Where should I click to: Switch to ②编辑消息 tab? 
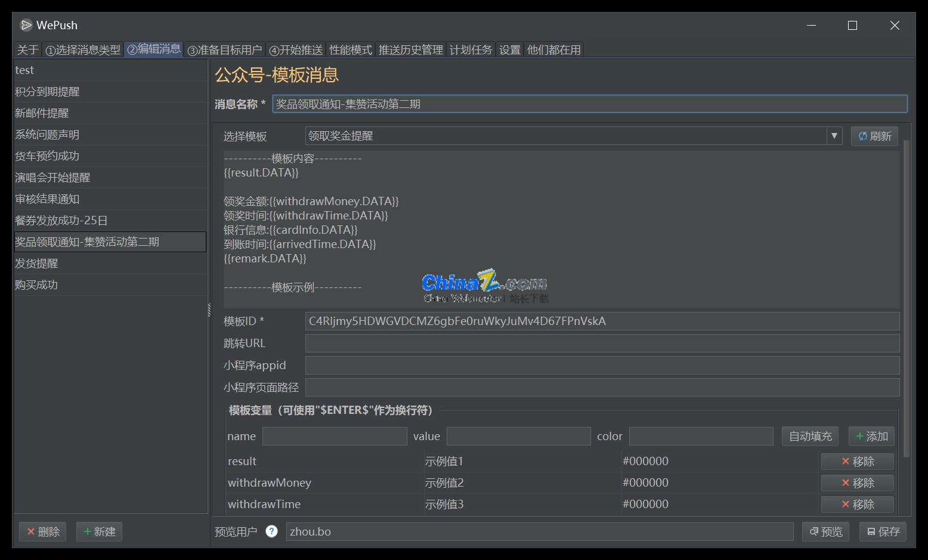(154, 49)
